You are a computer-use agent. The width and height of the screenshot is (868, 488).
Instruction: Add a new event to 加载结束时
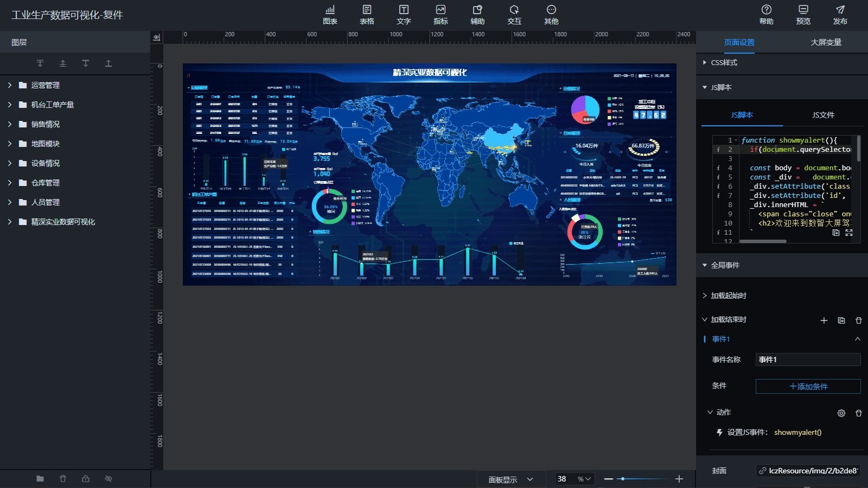coord(824,320)
